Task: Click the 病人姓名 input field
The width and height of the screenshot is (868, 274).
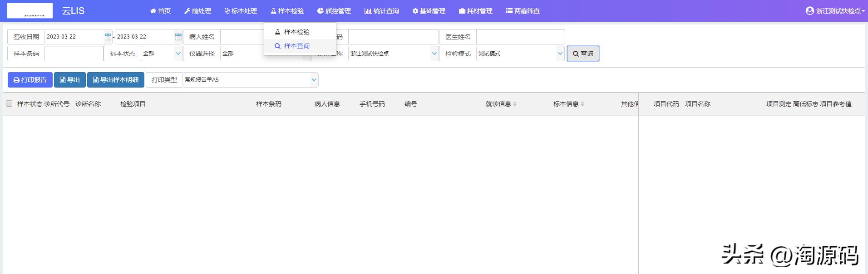Action: [242, 37]
